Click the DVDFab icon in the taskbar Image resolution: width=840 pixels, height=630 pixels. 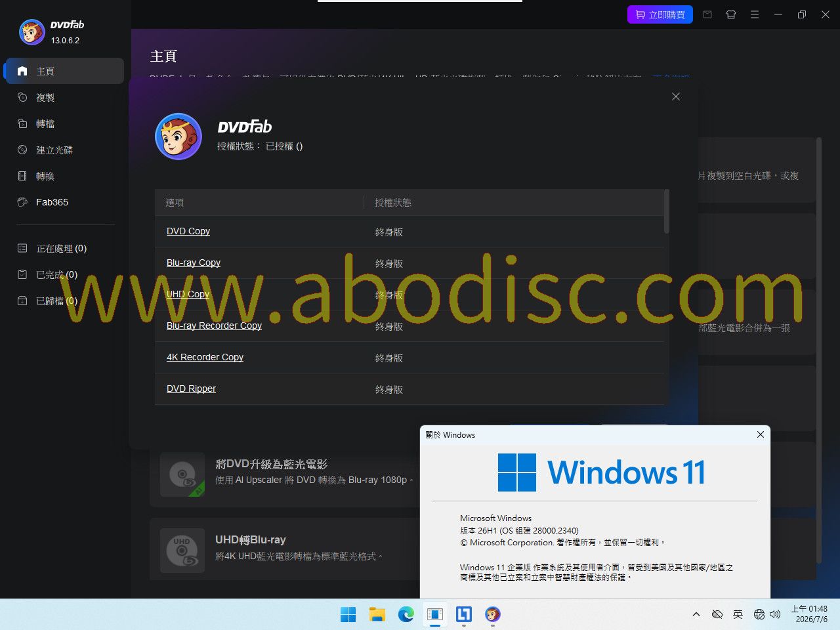[x=493, y=614]
